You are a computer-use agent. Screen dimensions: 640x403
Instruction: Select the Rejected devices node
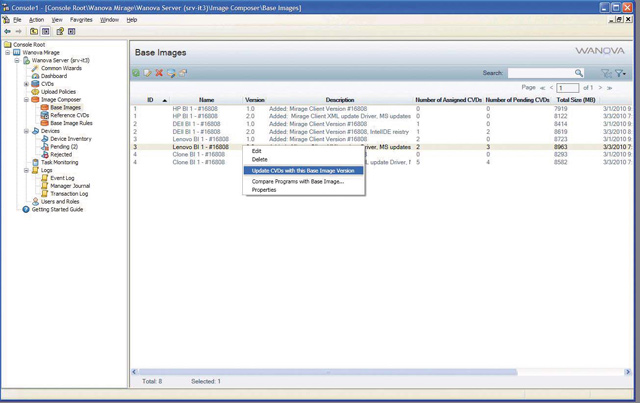[x=61, y=154]
